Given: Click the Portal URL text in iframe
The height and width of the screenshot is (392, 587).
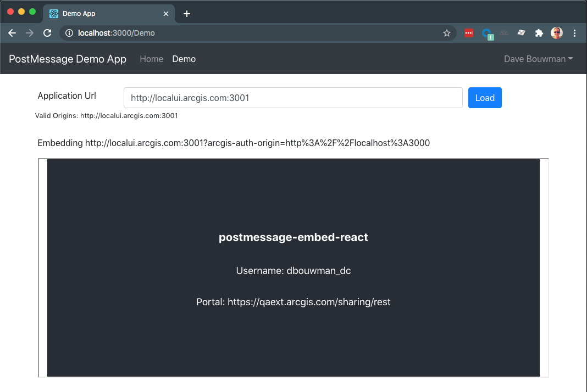Looking at the screenshot, I should click(x=293, y=302).
